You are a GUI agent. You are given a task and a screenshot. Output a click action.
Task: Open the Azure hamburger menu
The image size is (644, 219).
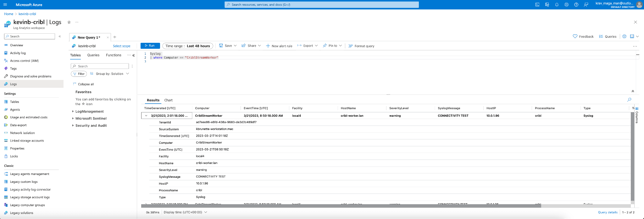5,5
